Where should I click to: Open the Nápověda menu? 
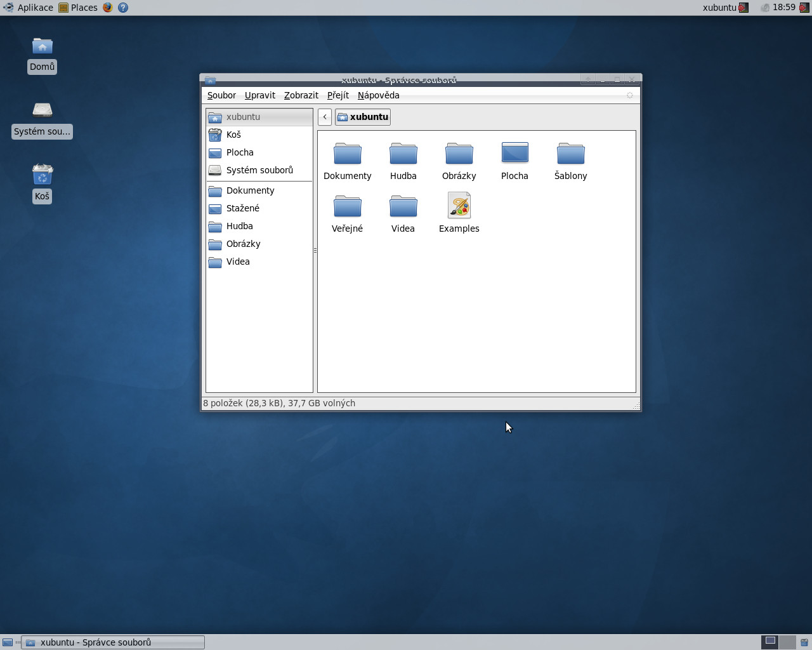[x=379, y=95]
